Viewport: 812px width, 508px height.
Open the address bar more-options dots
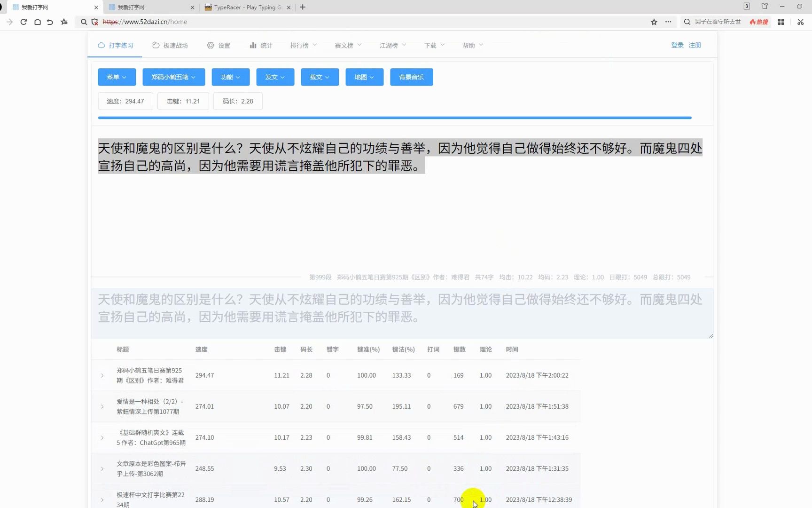(668, 22)
